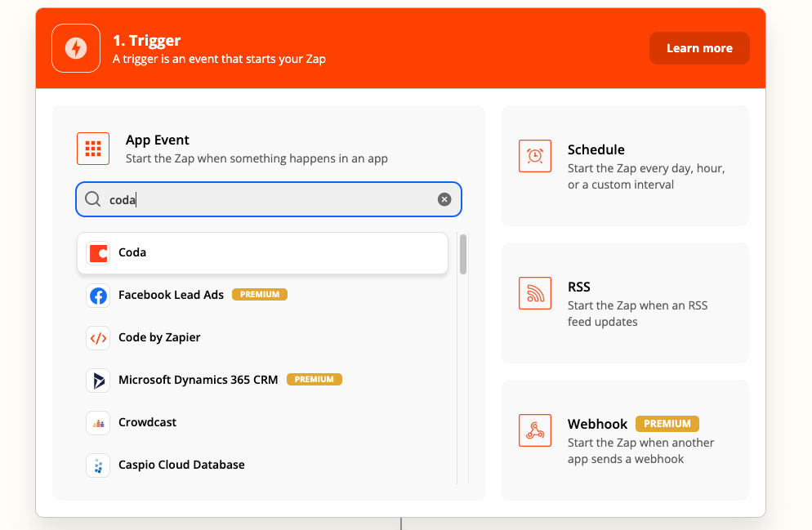This screenshot has height=530, width=812.
Task: Click the Code by Zapier icon
Action: point(98,338)
